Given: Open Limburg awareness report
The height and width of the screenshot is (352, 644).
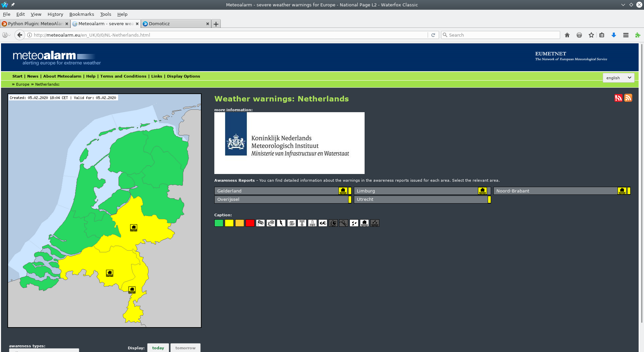Looking at the screenshot, I should tap(422, 191).
